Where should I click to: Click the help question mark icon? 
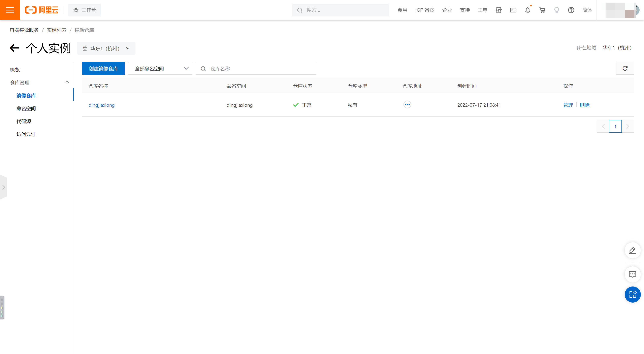[571, 10]
